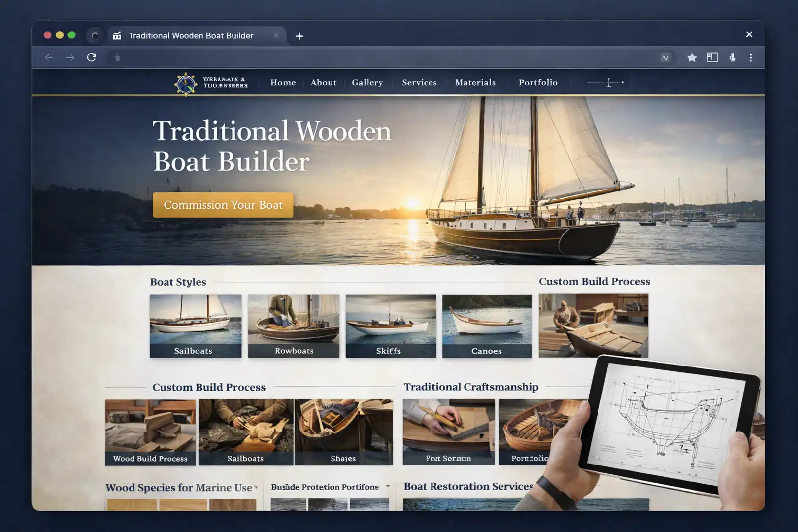
Task: Click the browser back arrow
Action: [49, 57]
